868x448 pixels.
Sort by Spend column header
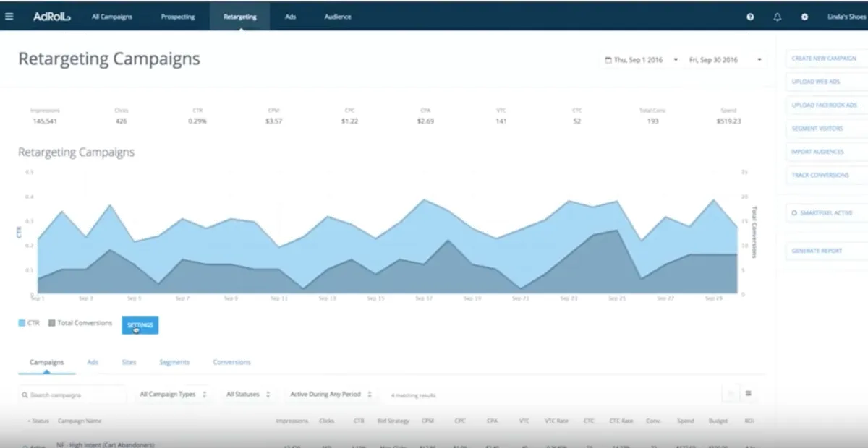point(685,421)
